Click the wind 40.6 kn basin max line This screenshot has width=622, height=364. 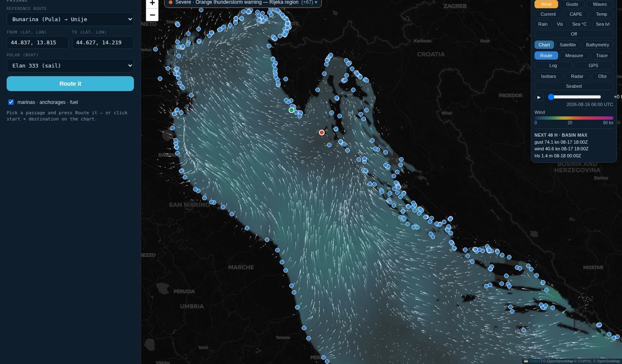tap(561, 149)
